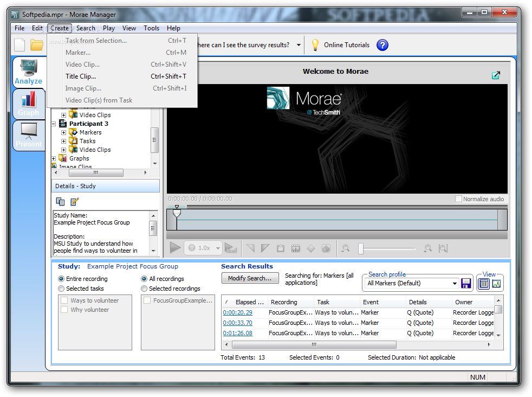Open the Help menu
Image resolution: width=532 pixels, height=397 pixels.
click(x=173, y=28)
